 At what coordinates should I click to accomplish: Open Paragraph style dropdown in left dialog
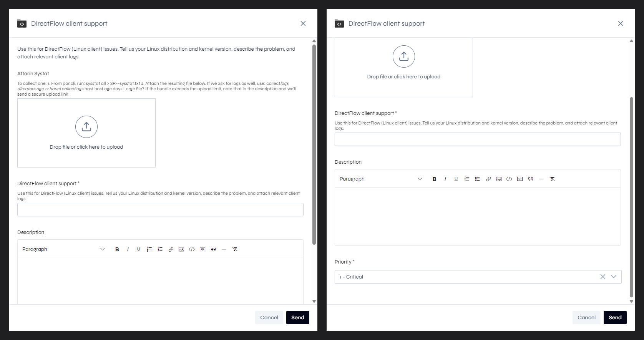tap(63, 249)
